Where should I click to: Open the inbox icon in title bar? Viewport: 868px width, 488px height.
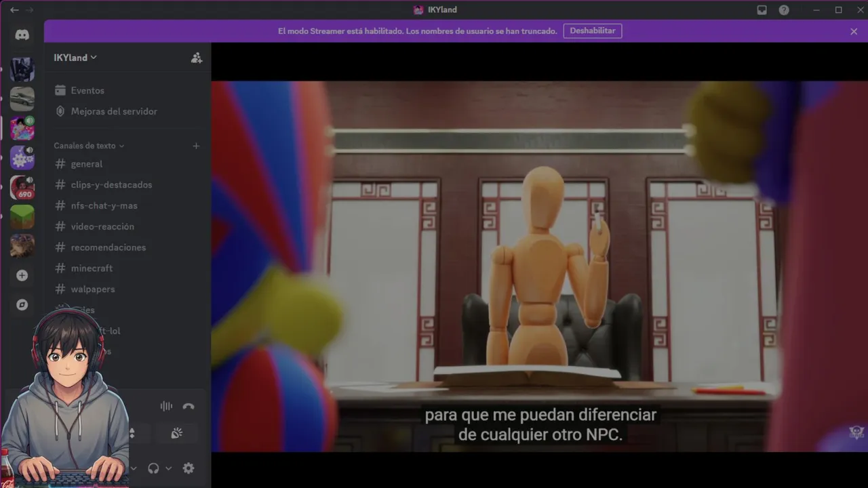762,10
